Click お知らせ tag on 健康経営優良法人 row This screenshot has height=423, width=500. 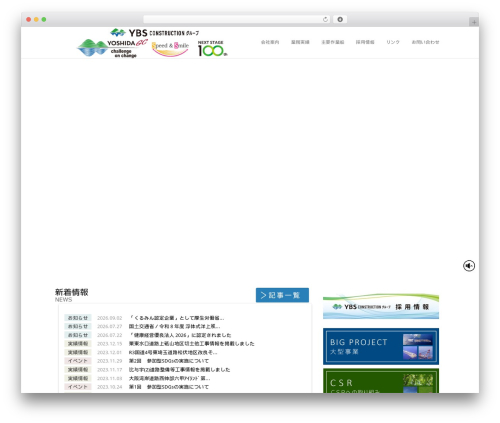(x=78, y=335)
